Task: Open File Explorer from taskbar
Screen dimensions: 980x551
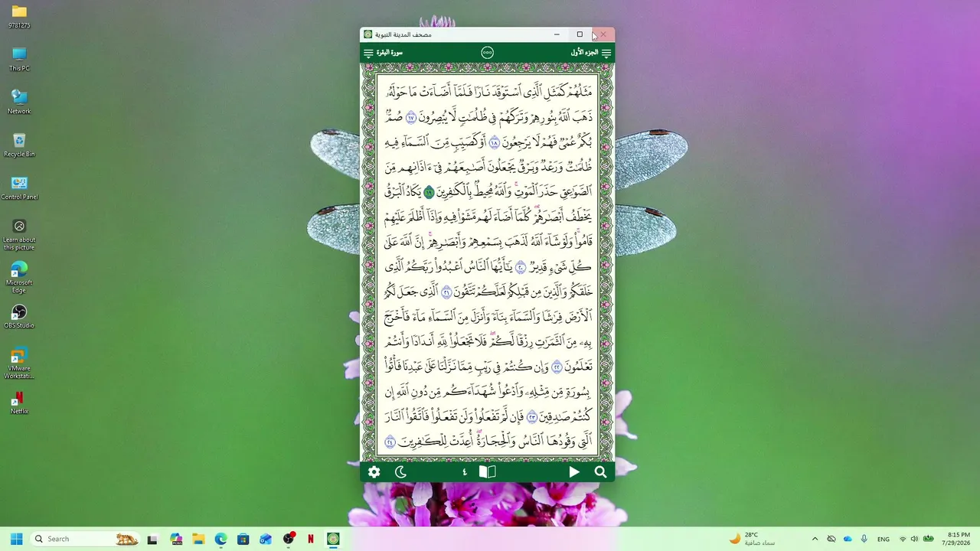Action: [198, 539]
